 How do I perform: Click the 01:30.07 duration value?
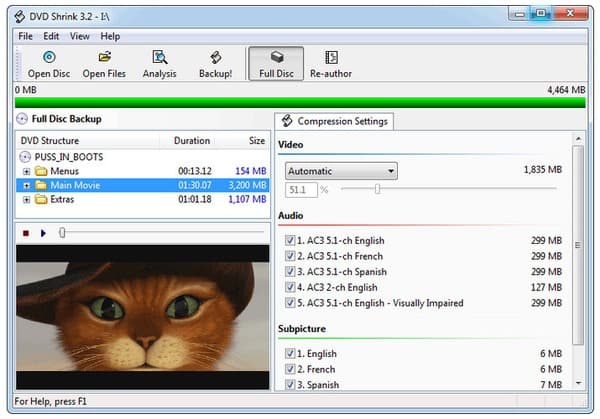pyautogui.click(x=195, y=185)
